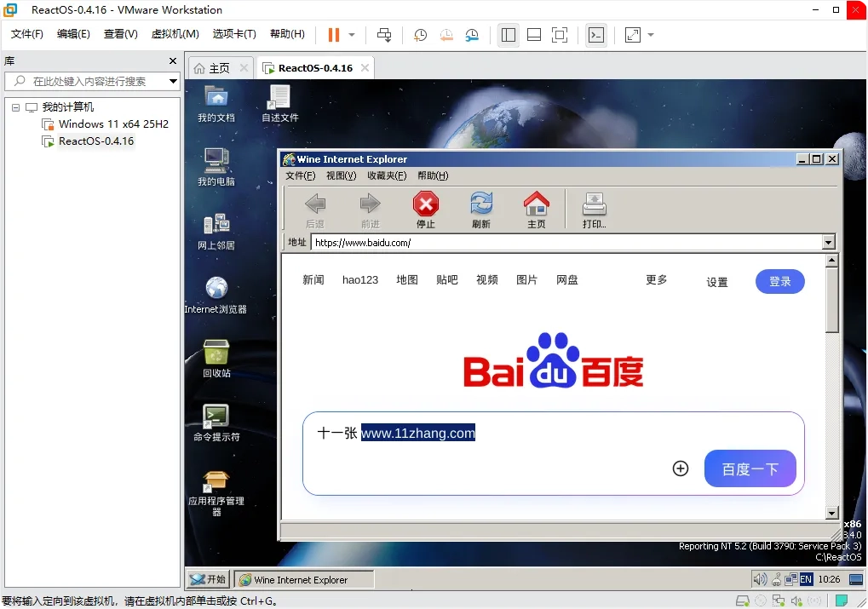The width and height of the screenshot is (868, 609).
Task: Click the ReactOS volume tray icon
Action: pos(760,580)
